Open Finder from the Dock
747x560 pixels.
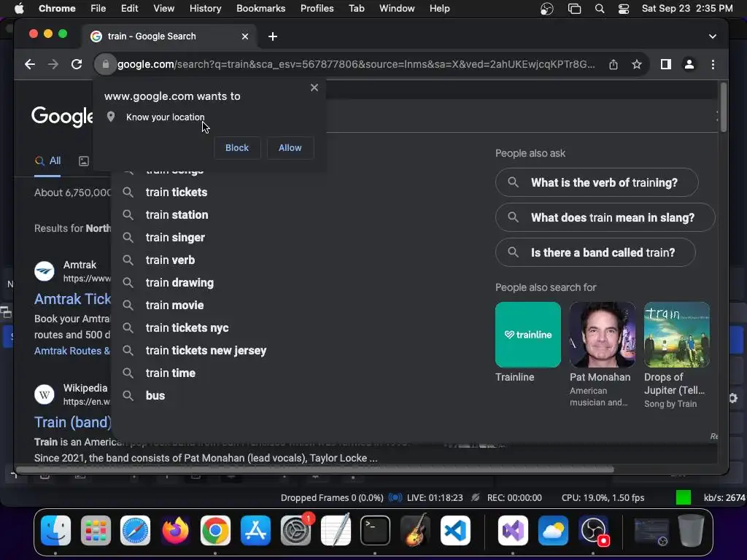55,531
